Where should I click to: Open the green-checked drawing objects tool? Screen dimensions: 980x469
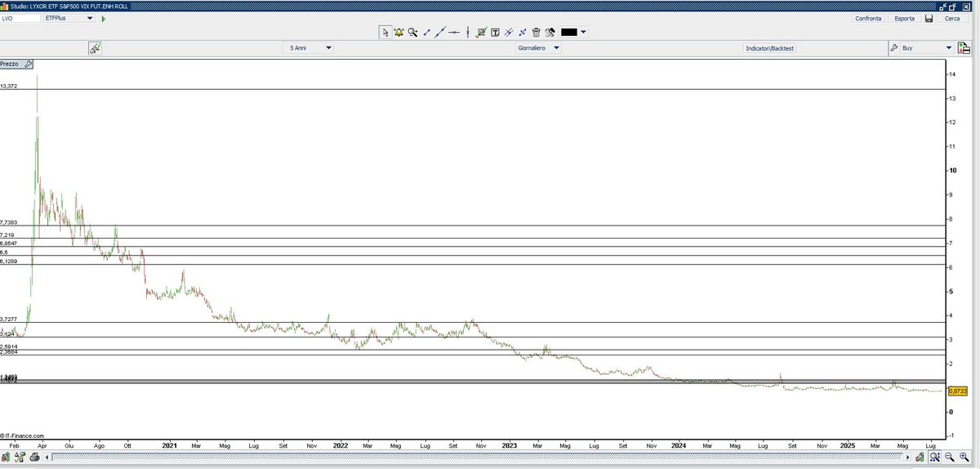coord(481,32)
